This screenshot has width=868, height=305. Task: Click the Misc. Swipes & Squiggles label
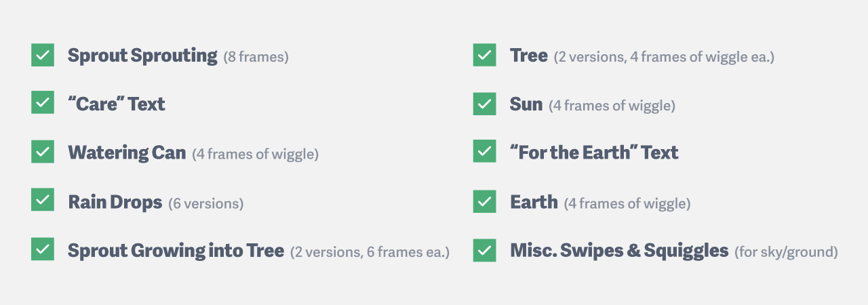619,251
